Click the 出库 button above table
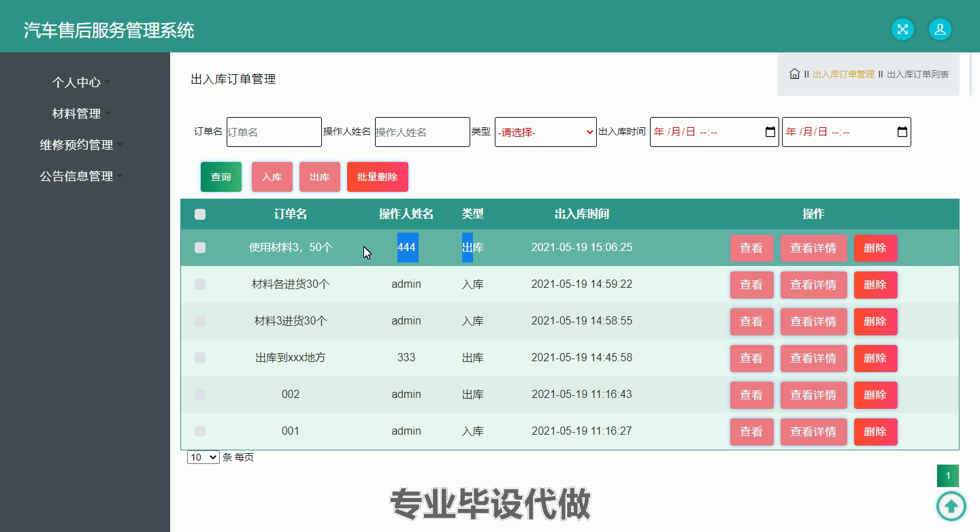The height and width of the screenshot is (532, 980). coord(320,177)
